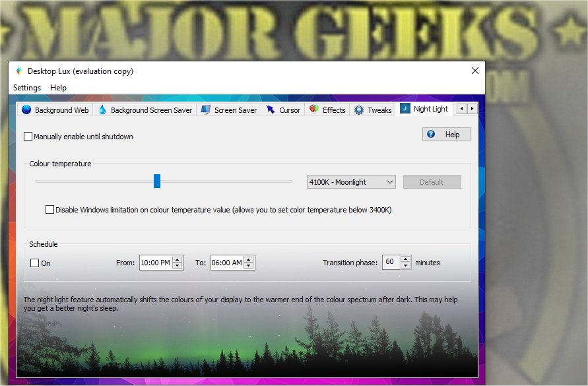Screen dimensions: 588x386
Task: Click the pointer arrow icon on Cursor tab
Action: click(271, 110)
